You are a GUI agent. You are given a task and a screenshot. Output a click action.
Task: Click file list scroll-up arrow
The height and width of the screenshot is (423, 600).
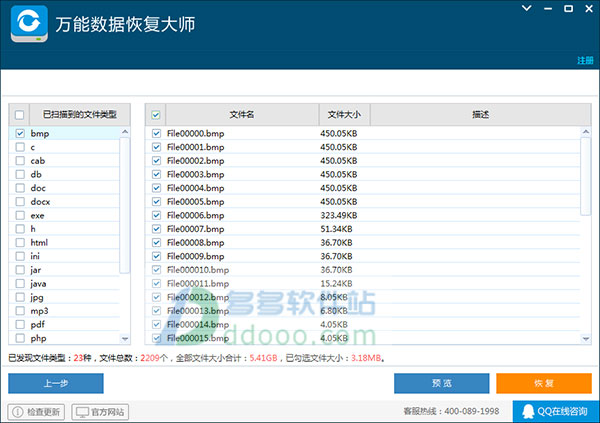click(586, 132)
